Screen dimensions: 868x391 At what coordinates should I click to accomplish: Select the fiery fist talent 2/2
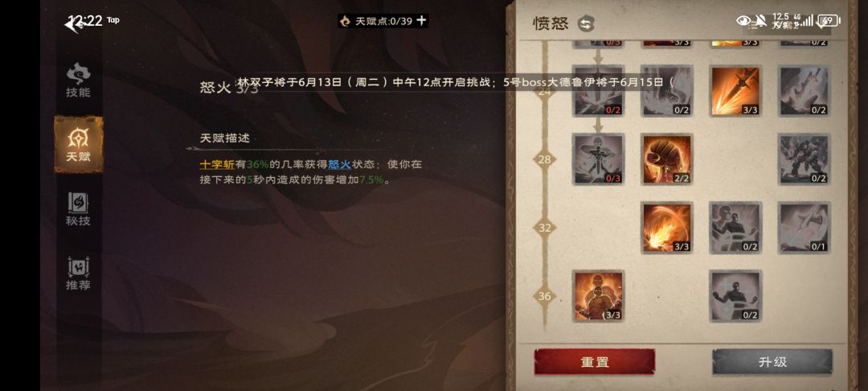[x=666, y=159]
